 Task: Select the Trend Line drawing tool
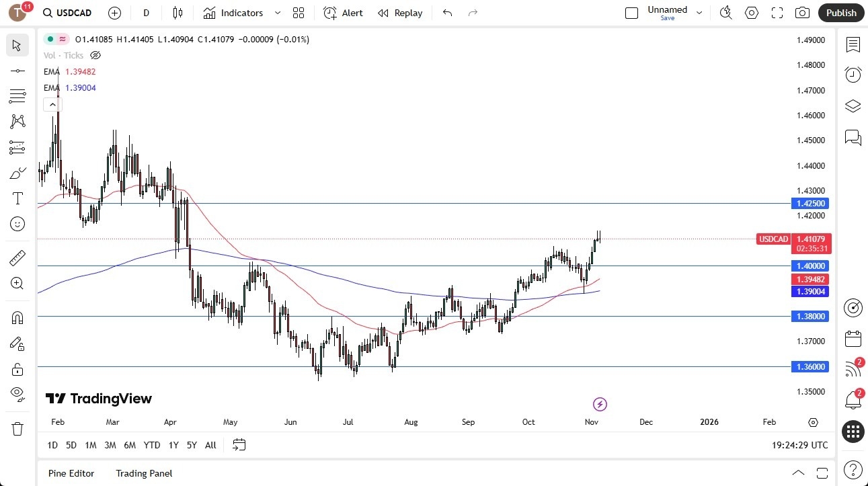click(x=17, y=70)
